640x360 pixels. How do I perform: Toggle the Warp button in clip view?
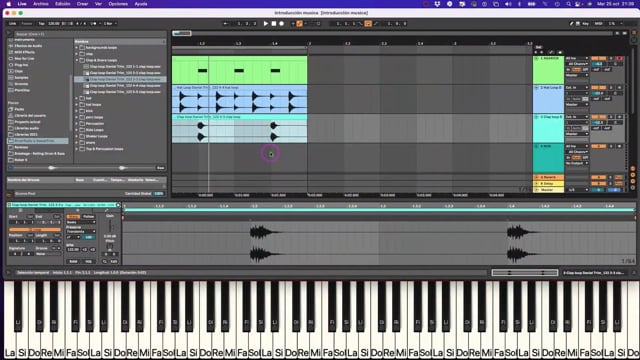(73, 217)
